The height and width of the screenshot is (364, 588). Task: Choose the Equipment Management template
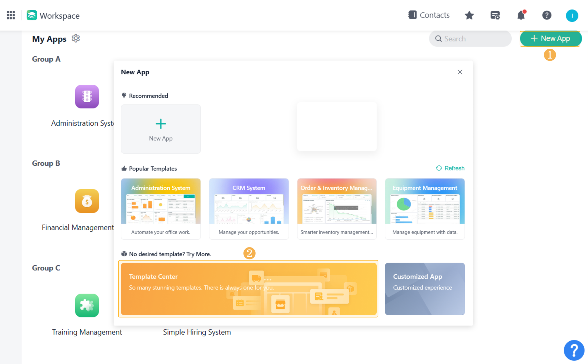coord(425,208)
